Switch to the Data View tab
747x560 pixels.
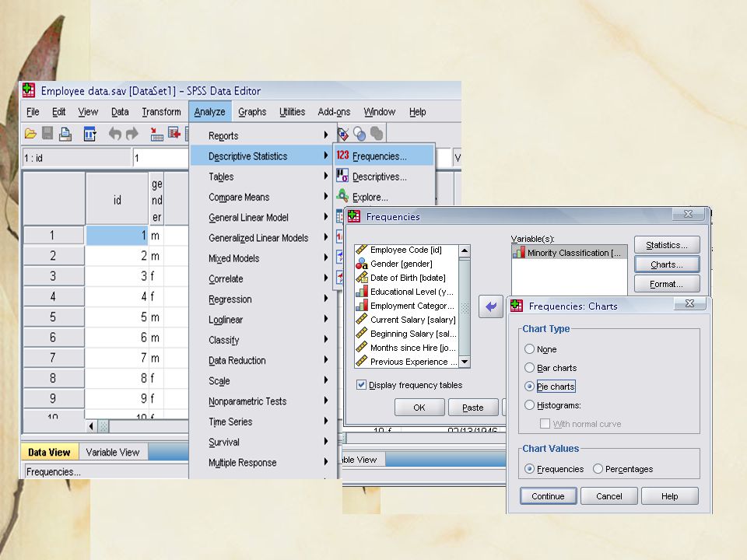coord(49,452)
